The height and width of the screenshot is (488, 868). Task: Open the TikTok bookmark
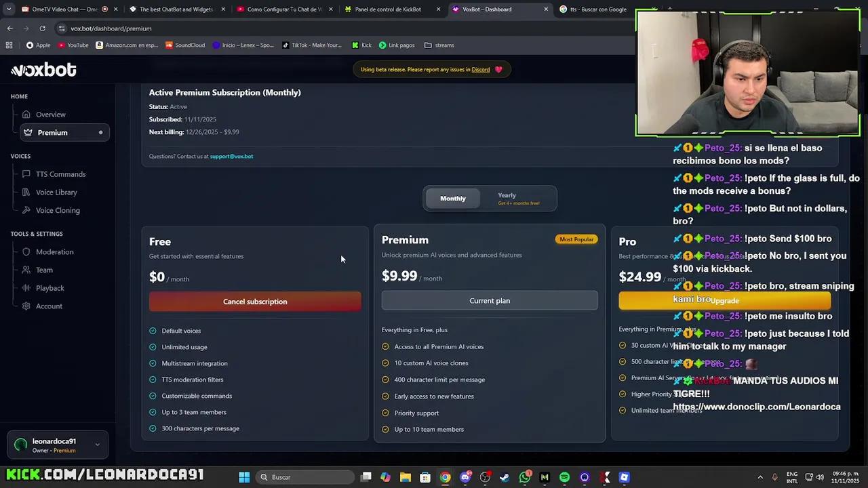tap(311, 45)
